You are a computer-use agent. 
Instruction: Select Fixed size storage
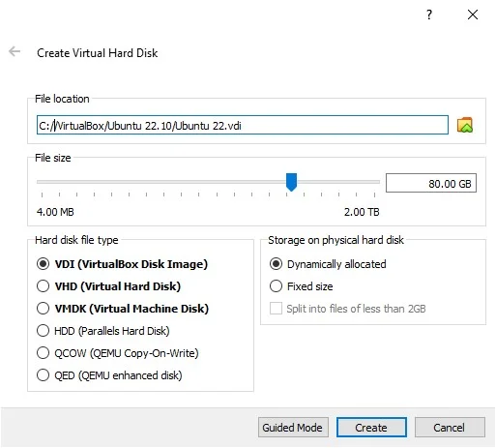pos(302,286)
